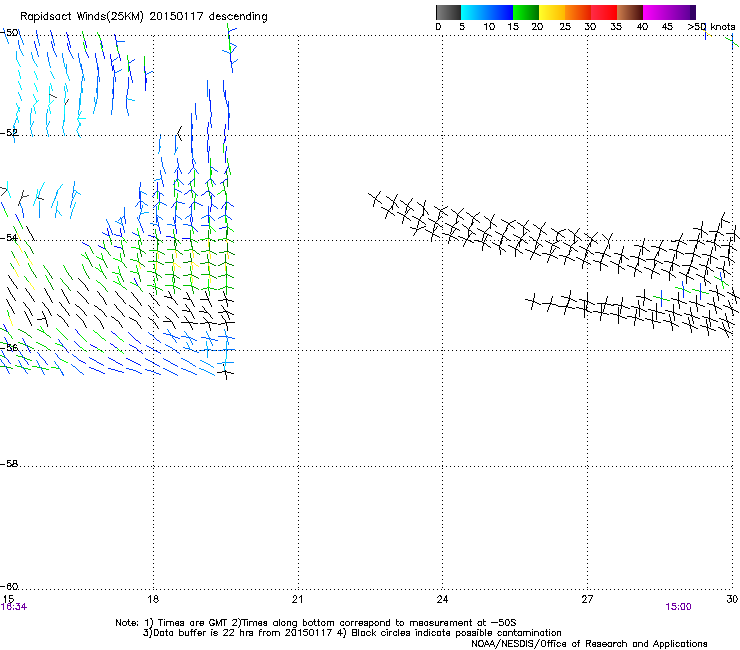
Task: Click the 'Times are GMT' note line
Action: 315,623
